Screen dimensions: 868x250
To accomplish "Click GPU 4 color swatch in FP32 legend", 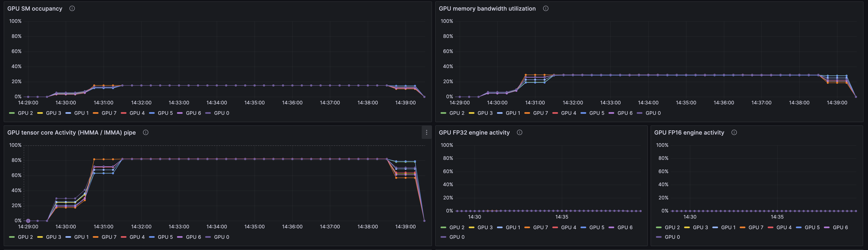I will tap(555, 227).
